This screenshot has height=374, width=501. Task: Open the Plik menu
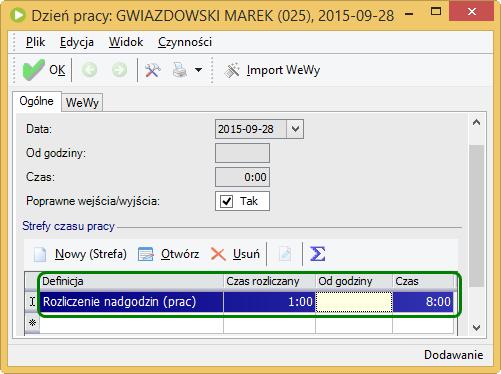tap(35, 42)
